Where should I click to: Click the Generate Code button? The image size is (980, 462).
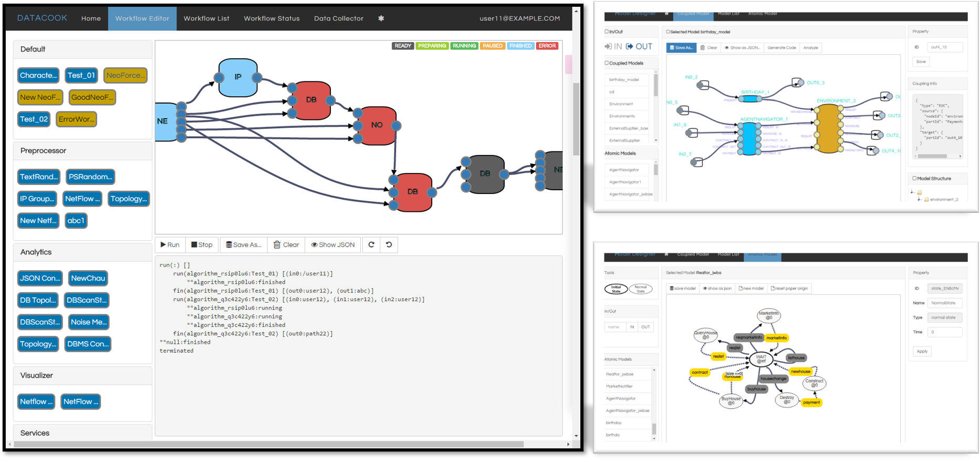tap(781, 48)
